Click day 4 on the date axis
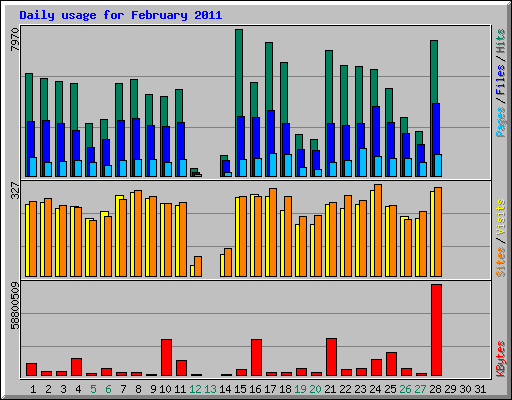The width and height of the screenshot is (512, 400). click(x=78, y=389)
